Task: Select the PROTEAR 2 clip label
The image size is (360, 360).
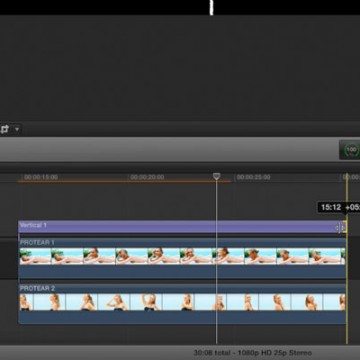Action: 37,288
